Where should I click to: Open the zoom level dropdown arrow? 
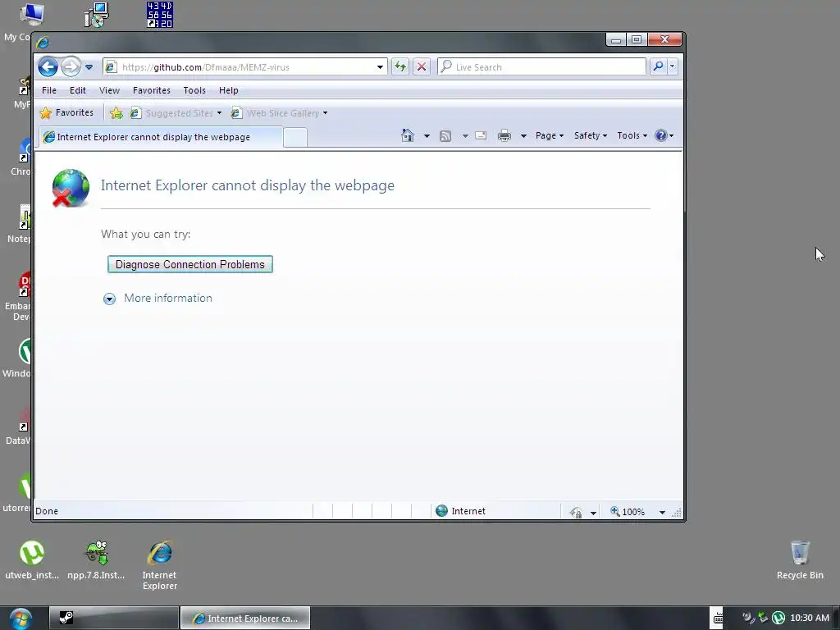tap(662, 512)
